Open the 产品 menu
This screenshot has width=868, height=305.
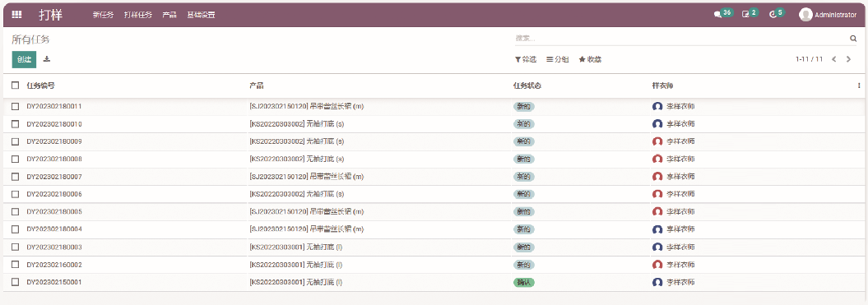(169, 15)
